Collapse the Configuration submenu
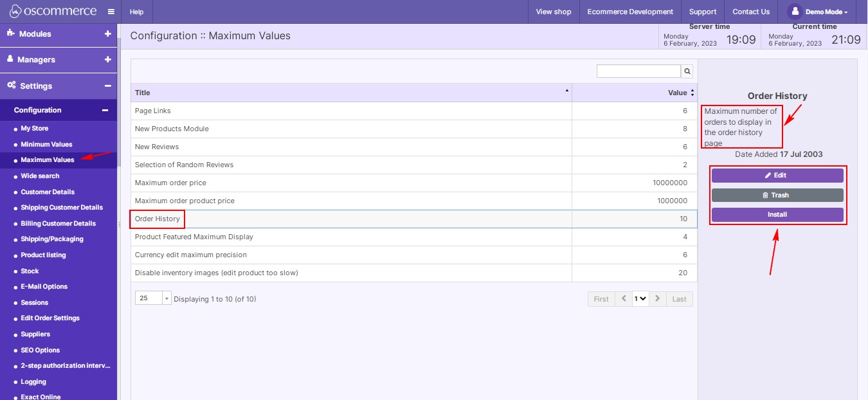Image resolution: width=868 pixels, height=400 pixels. click(105, 110)
